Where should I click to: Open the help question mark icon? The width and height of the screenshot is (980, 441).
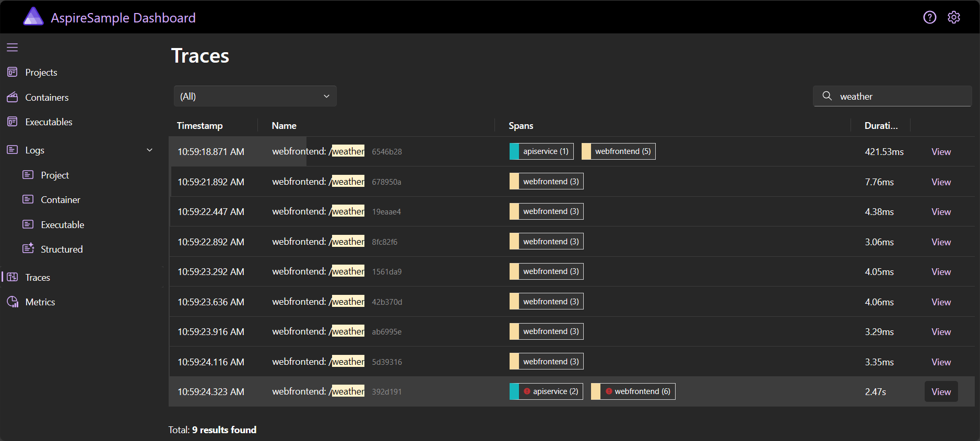(x=929, y=17)
